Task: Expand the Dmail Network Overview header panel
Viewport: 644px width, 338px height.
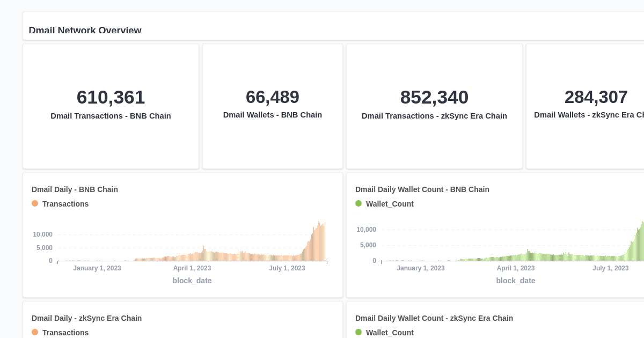Action: [85, 31]
